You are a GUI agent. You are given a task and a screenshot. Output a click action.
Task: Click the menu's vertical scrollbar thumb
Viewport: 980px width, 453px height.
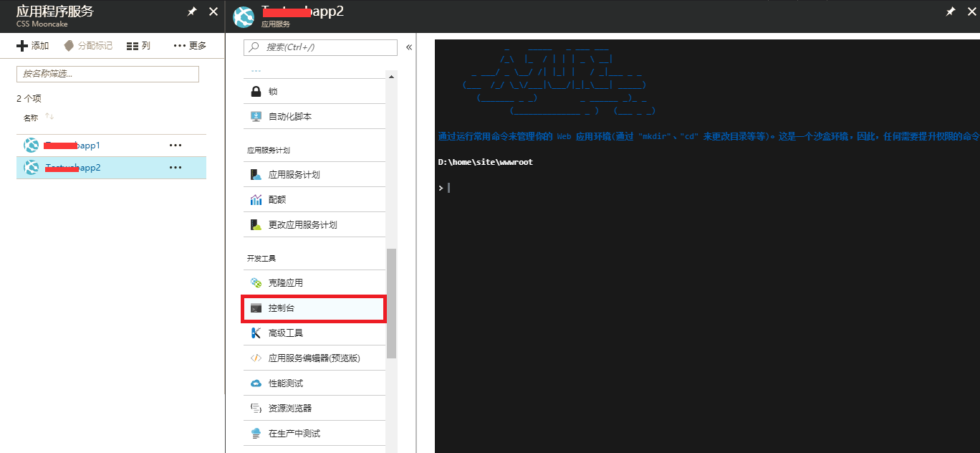391,302
